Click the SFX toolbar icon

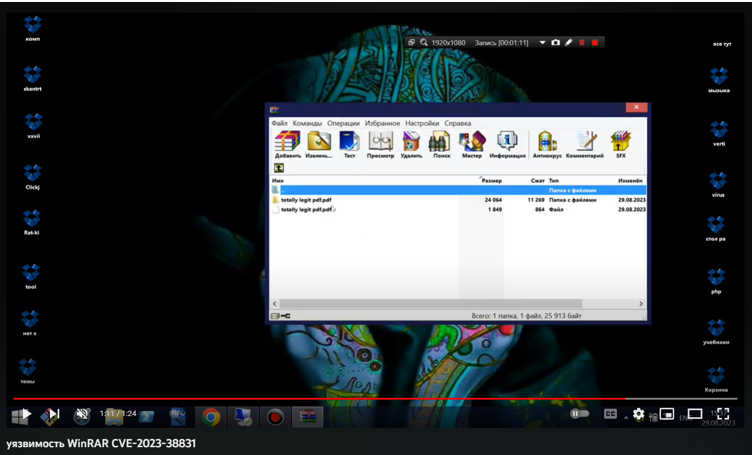click(x=620, y=144)
